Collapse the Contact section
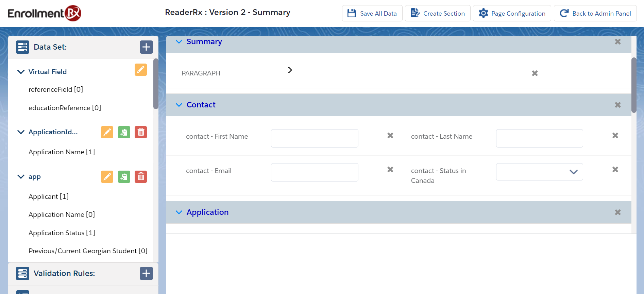Screen dimensions: 644x294 click(x=179, y=105)
